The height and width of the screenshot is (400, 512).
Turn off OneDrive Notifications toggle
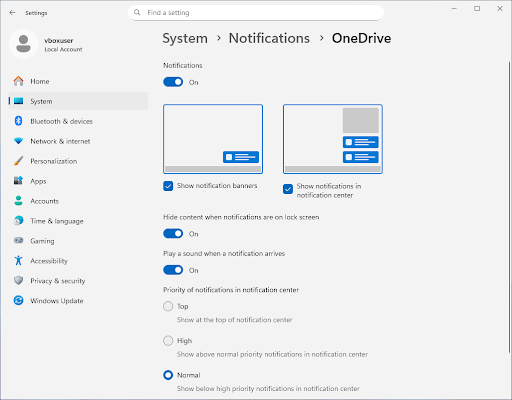(x=173, y=82)
